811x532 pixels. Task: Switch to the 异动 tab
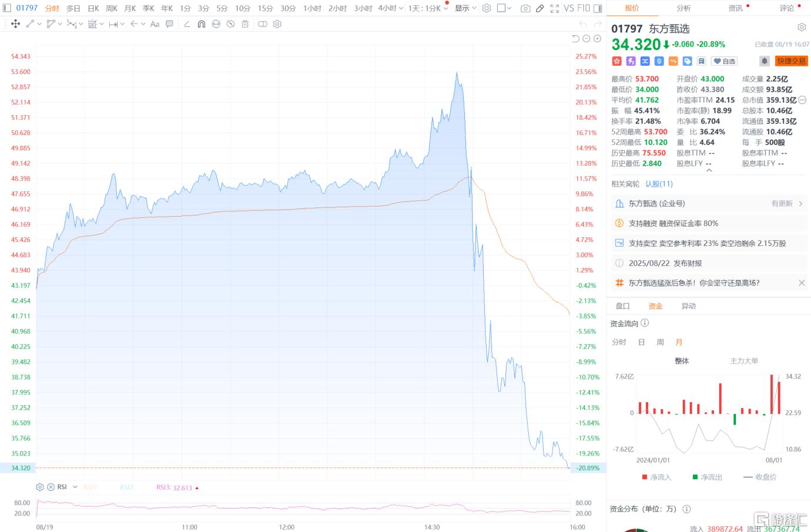688,306
